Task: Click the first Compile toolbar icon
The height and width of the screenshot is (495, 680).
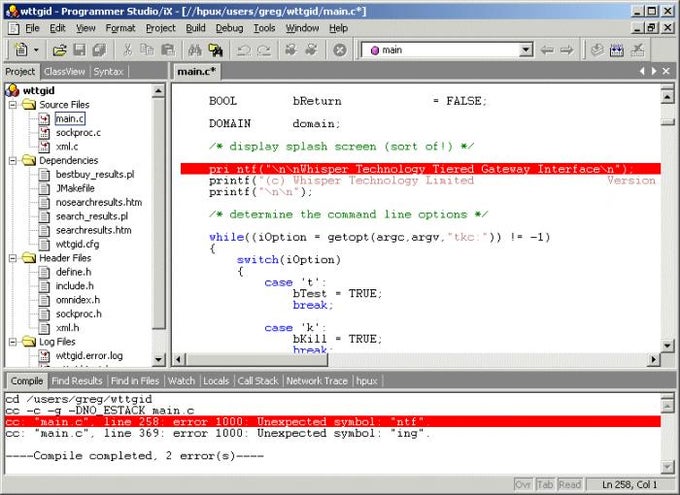Action: pyautogui.click(x=291, y=50)
